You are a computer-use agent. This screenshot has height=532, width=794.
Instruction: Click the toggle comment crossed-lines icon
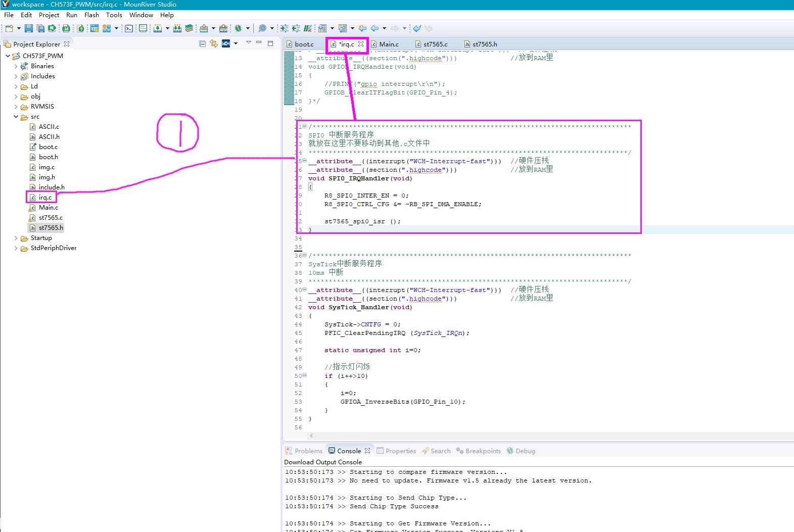308,28
